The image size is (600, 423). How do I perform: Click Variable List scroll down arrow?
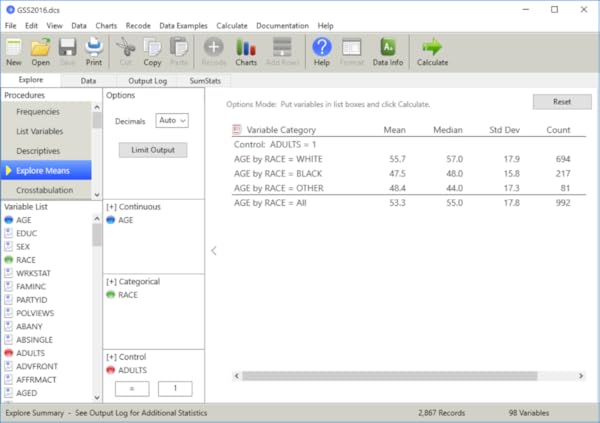pyautogui.click(x=97, y=397)
